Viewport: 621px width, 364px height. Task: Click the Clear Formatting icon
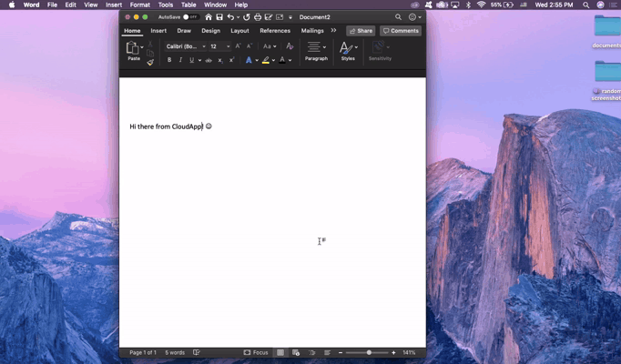click(290, 46)
